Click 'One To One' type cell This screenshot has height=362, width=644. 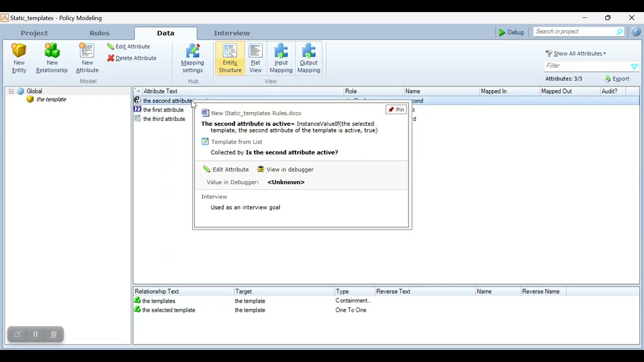point(351,310)
